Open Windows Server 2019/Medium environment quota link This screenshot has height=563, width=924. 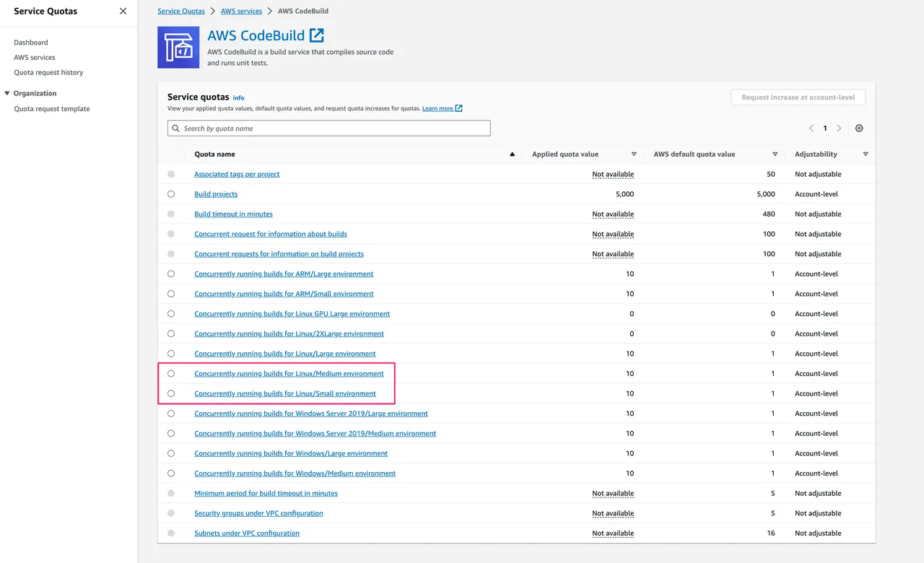[315, 434]
